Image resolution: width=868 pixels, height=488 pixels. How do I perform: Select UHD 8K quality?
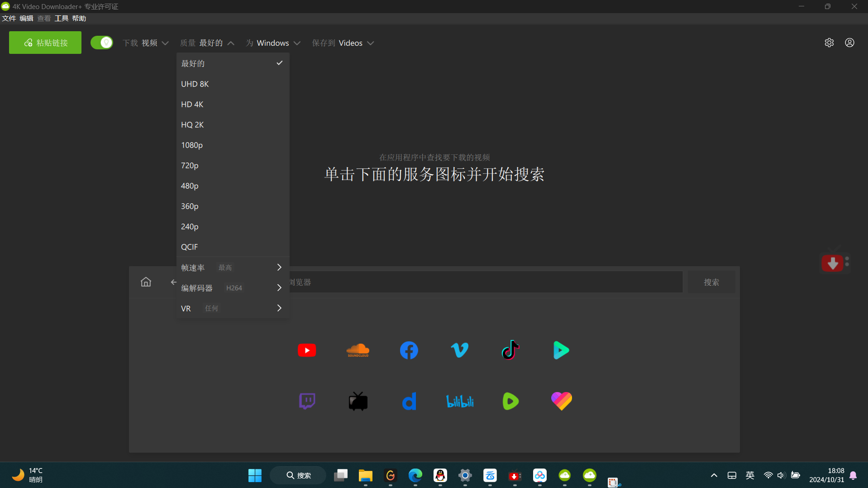coord(233,84)
